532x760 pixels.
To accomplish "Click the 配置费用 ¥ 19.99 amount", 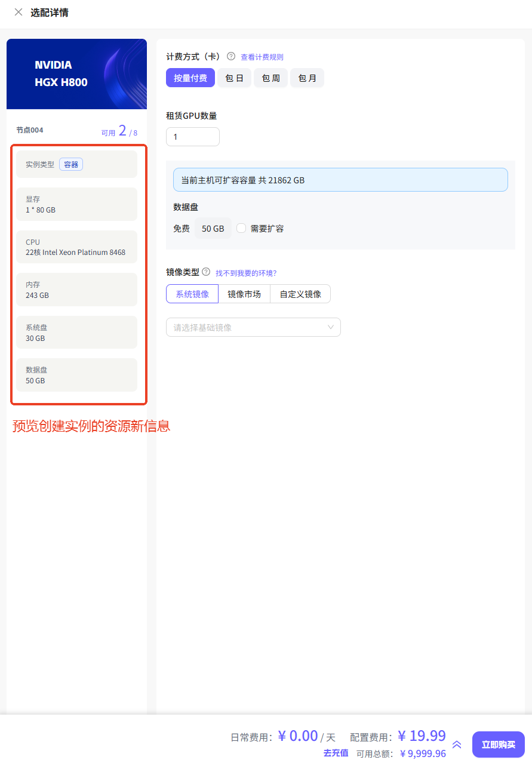I will (x=422, y=736).
